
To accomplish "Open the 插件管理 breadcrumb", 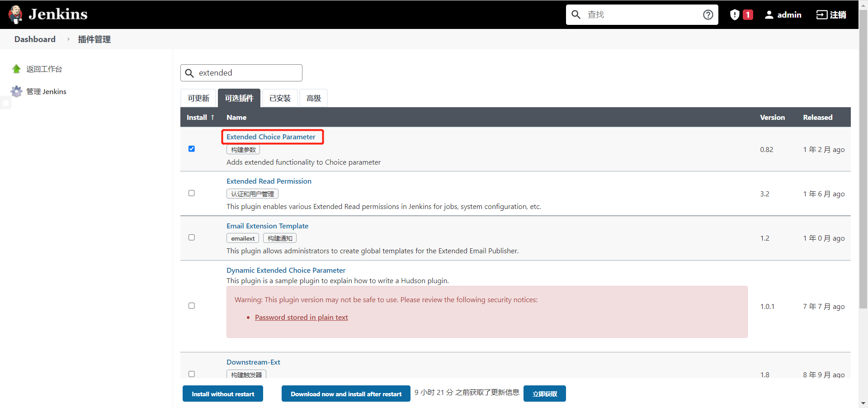I will pyautogui.click(x=94, y=39).
